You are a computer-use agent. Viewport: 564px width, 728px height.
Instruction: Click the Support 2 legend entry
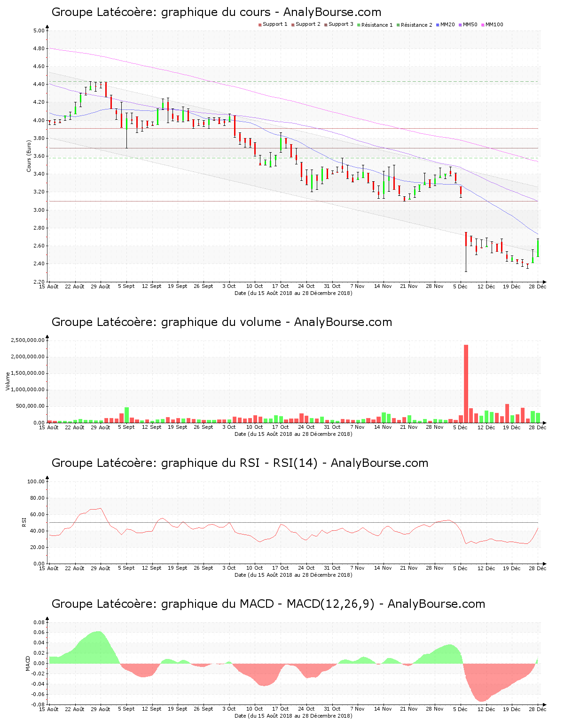[x=305, y=24]
